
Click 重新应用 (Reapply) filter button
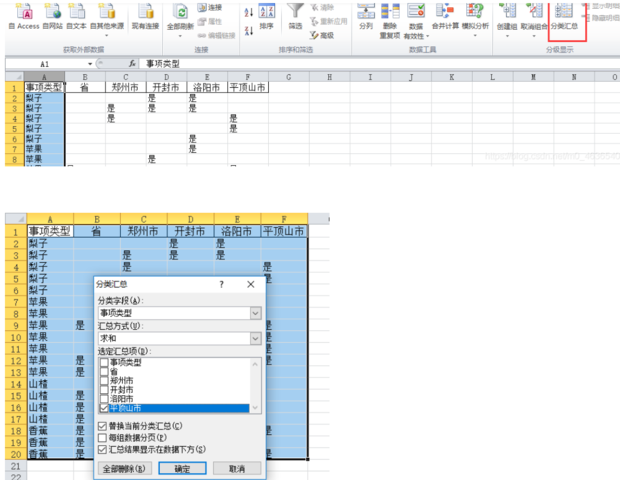tap(329, 21)
